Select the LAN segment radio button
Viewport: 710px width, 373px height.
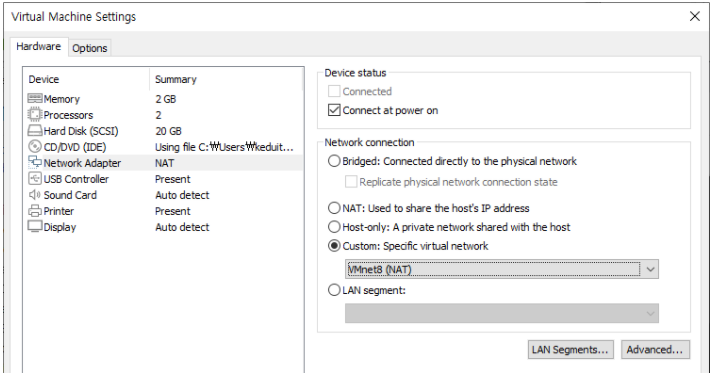point(334,290)
